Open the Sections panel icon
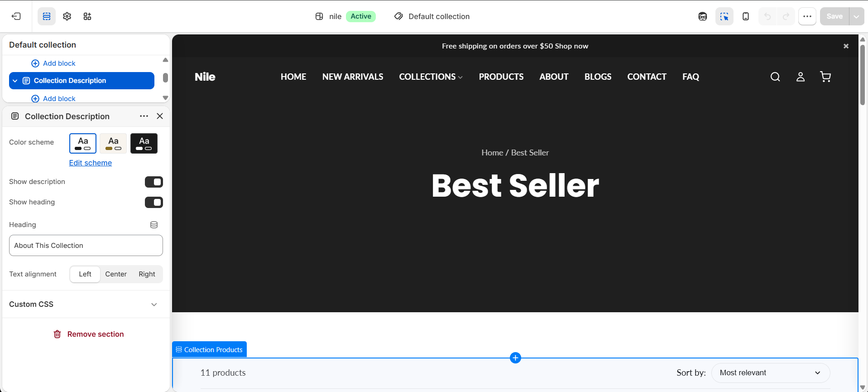Viewport: 868px width, 392px height. [47, 16]
